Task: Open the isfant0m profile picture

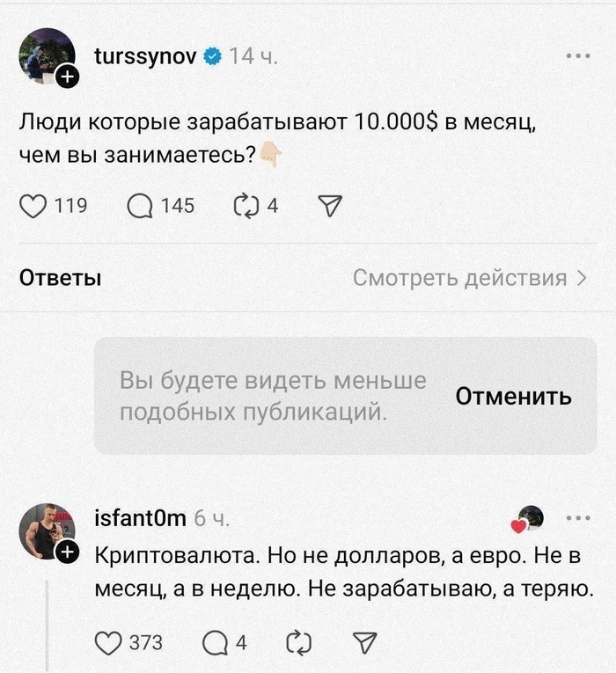Action: [47, 531]
